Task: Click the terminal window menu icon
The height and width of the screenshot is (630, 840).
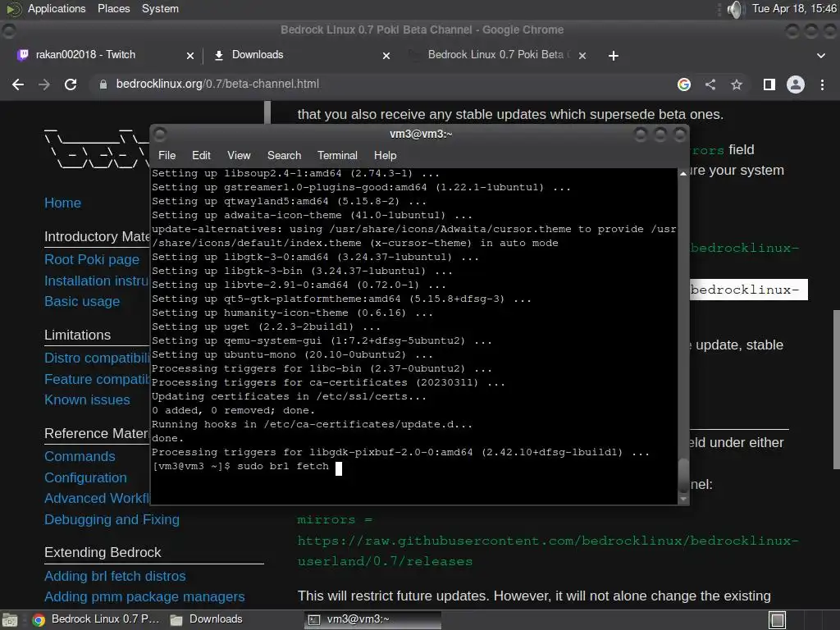Action: tap(160, 134)
